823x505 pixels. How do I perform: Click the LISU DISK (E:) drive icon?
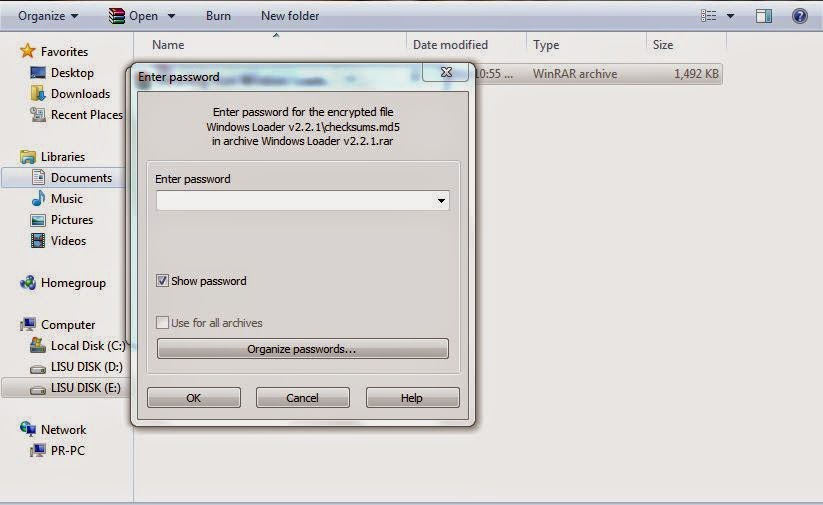[38, 390]
